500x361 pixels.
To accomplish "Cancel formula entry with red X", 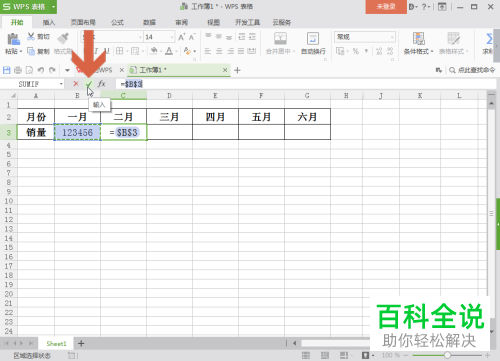I will click(x=76, y=84).
